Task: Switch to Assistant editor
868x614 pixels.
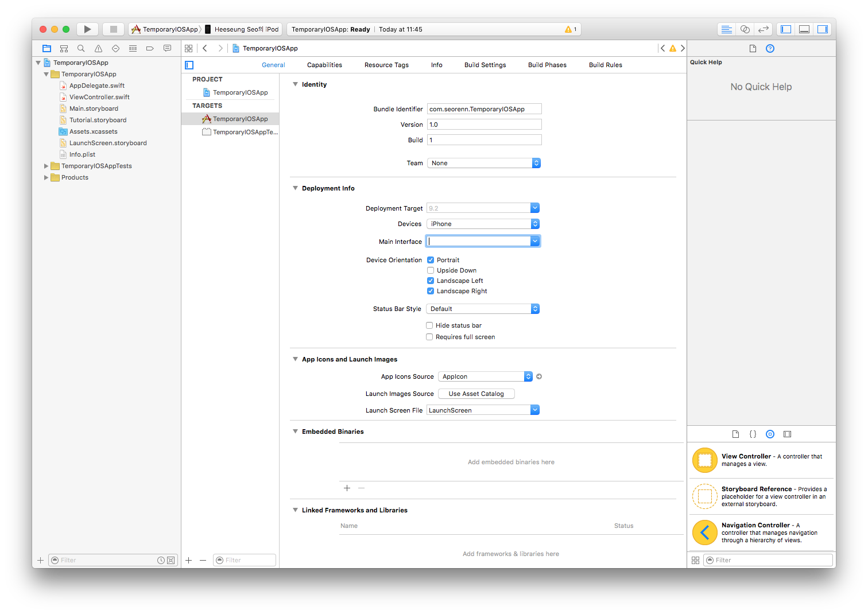Action: click(745, 29)
